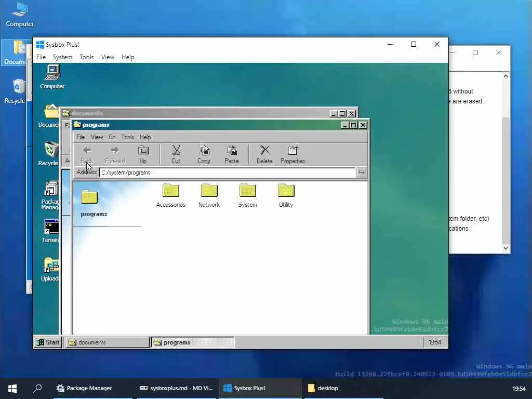
Task: Select the outer Documents desktop icon
Action: click(x=15, y=52)
